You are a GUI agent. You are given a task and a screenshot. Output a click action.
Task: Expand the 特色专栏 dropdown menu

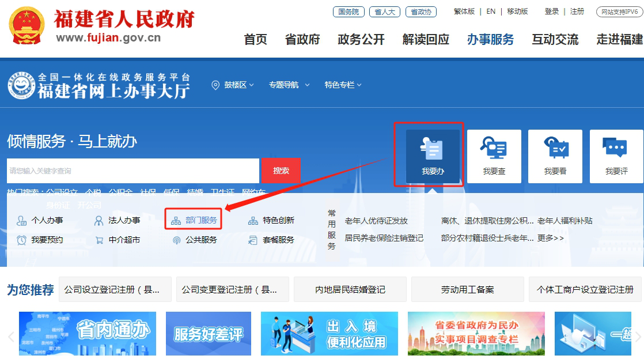343,85
